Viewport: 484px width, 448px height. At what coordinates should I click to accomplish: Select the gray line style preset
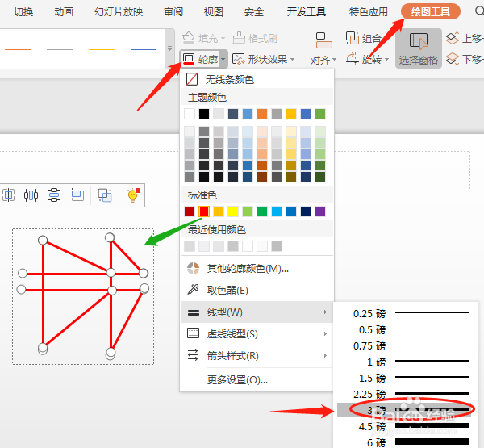(60, 49)
